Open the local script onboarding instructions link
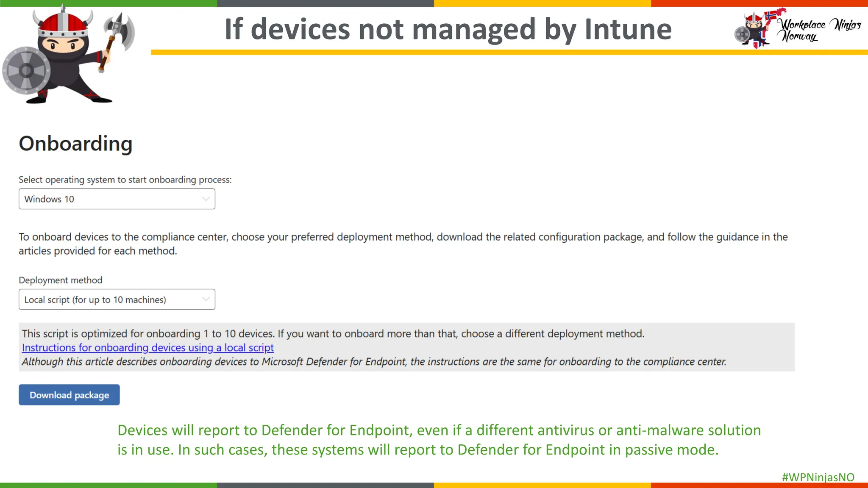The height and width of the screenshot is (488, 868). coord(147,348)
